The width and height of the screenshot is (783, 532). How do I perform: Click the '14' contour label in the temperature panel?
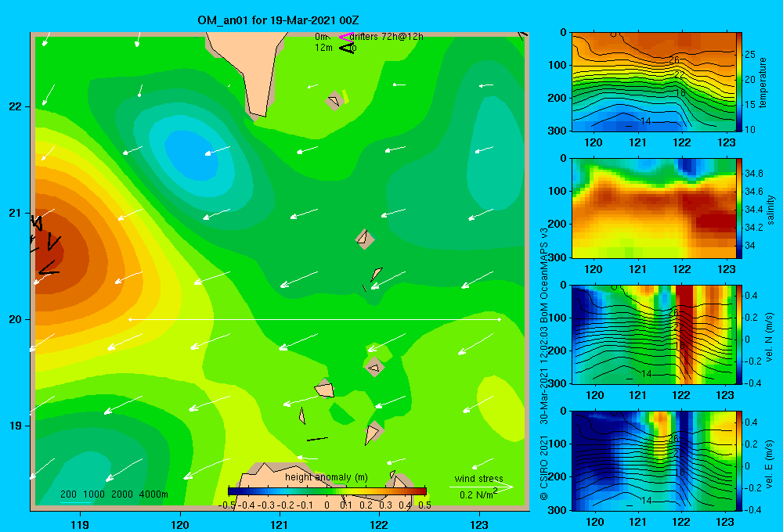click(x=646, y=121)
